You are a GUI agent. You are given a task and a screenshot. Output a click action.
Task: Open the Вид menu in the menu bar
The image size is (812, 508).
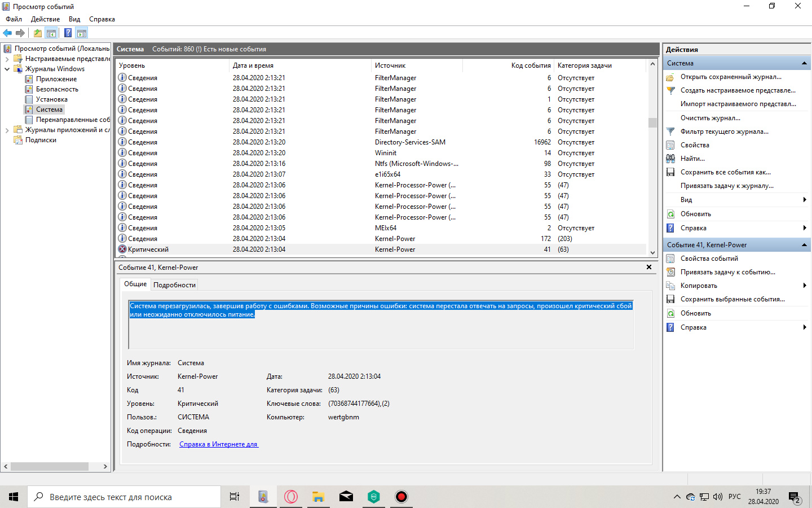(74, 19)
